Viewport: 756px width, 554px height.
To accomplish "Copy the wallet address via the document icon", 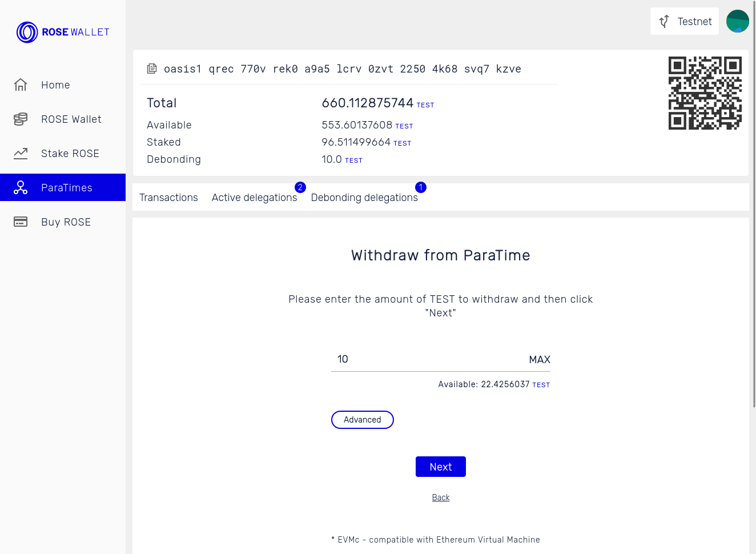I will [152, 68].
